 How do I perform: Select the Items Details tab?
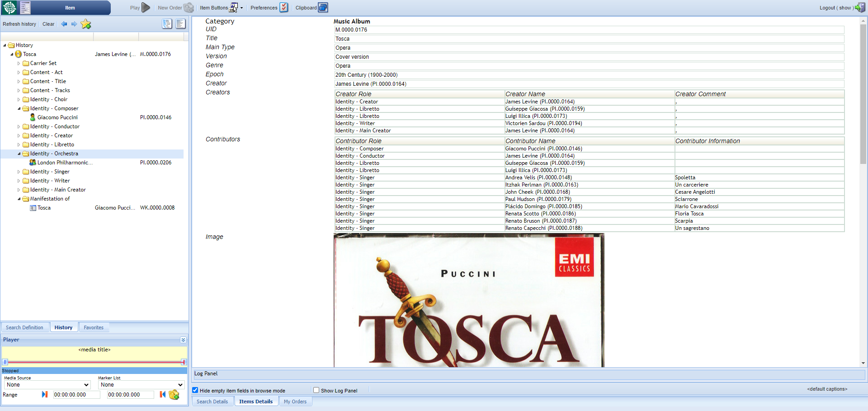256,402
